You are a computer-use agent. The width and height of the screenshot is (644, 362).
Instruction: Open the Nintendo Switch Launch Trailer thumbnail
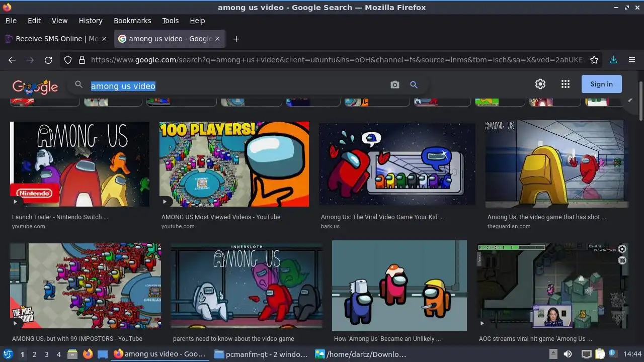pos(79,164)
